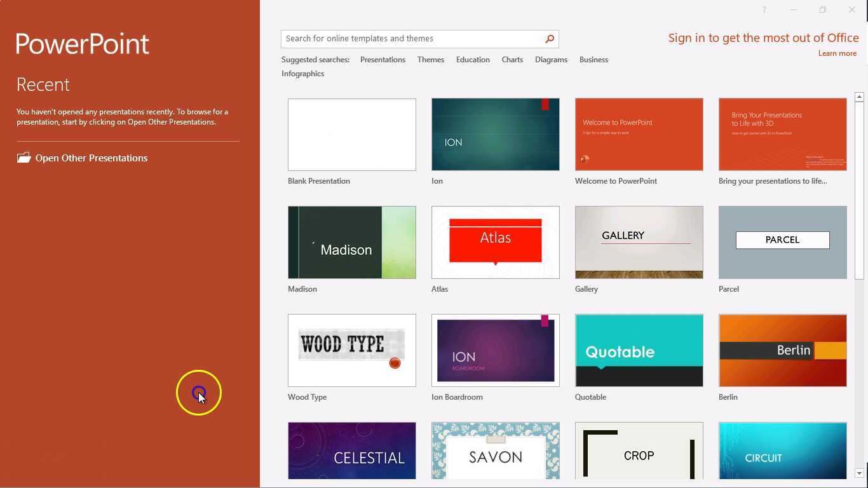Click the Parcel caption label
The image size is (868, 488).
729,289
